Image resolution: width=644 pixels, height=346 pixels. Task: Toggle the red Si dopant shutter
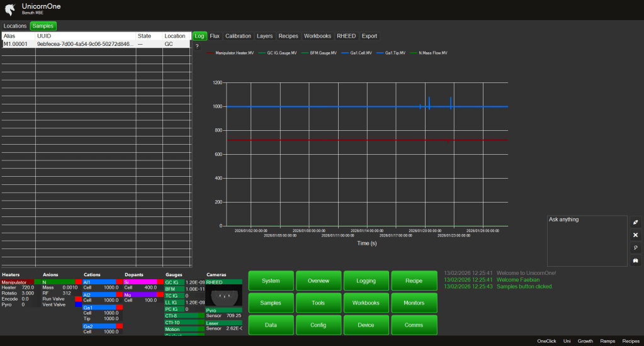160,282
